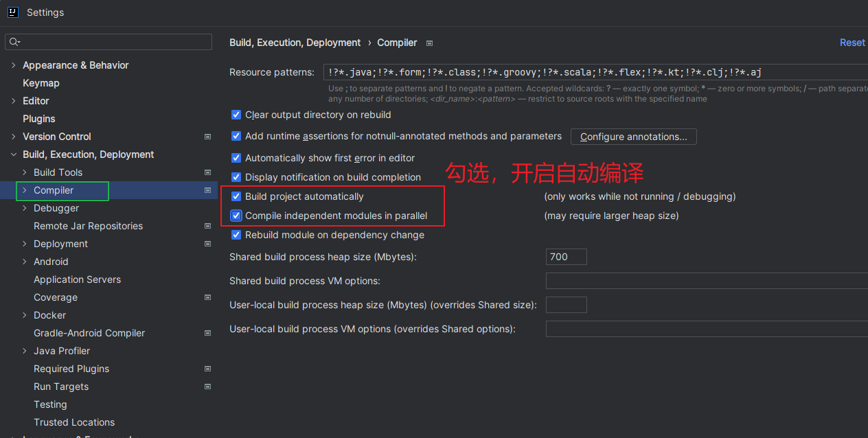Open the Plugins settings page

[x=39, y=119]
